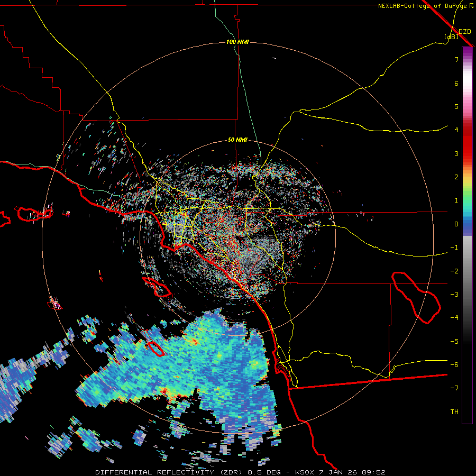Click the 4 dB tick on color scale

456,130
